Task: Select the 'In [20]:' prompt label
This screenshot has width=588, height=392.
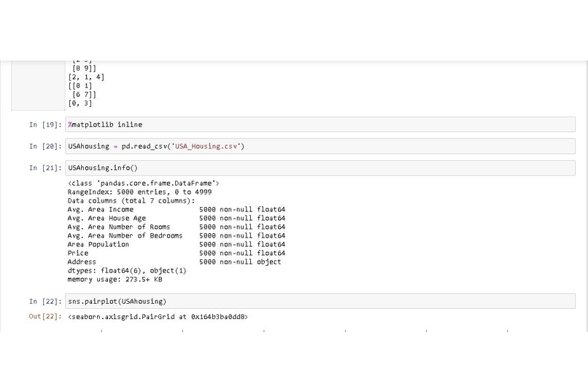Action: pos(45,146)
